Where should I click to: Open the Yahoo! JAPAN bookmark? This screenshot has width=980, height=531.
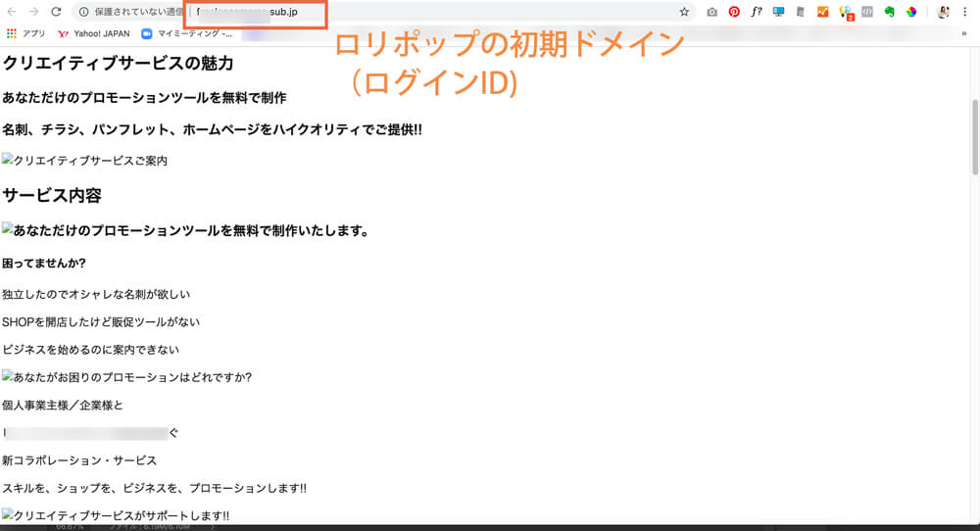[94, 33]
